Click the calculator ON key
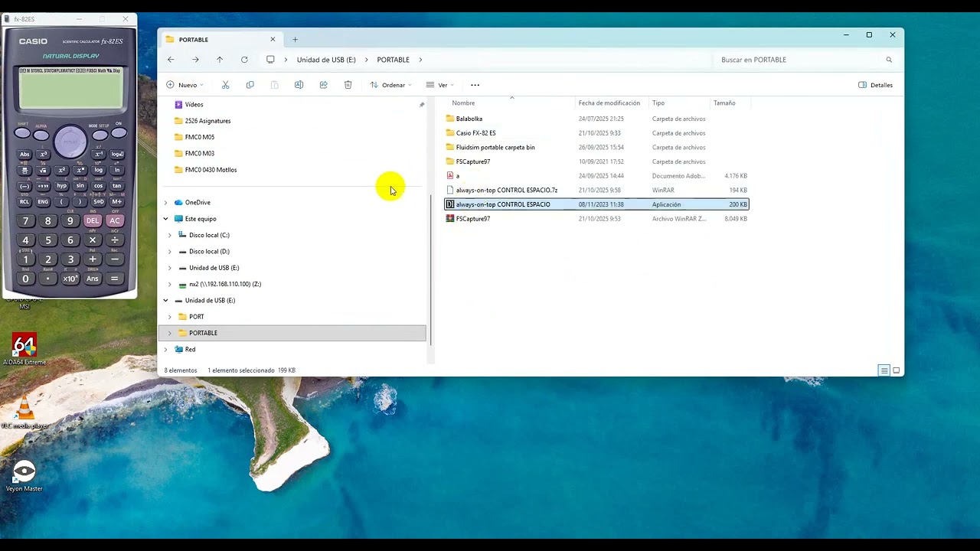 [119, 133]
